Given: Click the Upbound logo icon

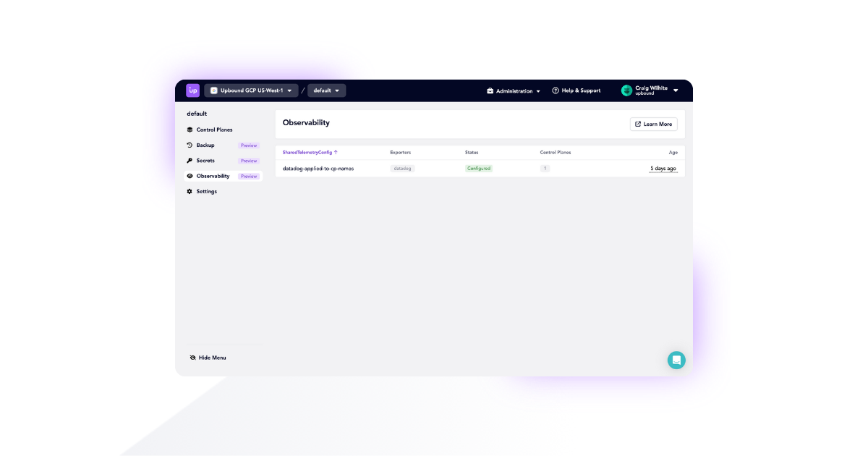Looking at the screenshot, I should pyautogui.click(x=192, y=90).
